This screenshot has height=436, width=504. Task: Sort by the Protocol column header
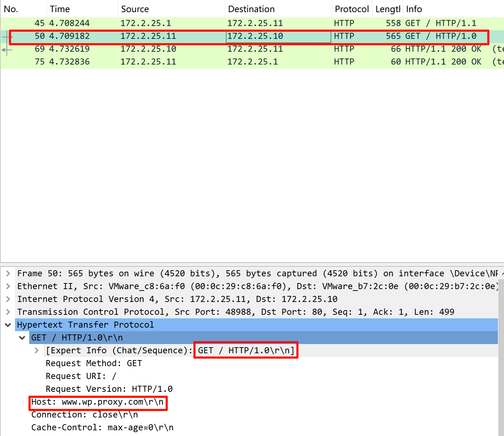[352, 9]
